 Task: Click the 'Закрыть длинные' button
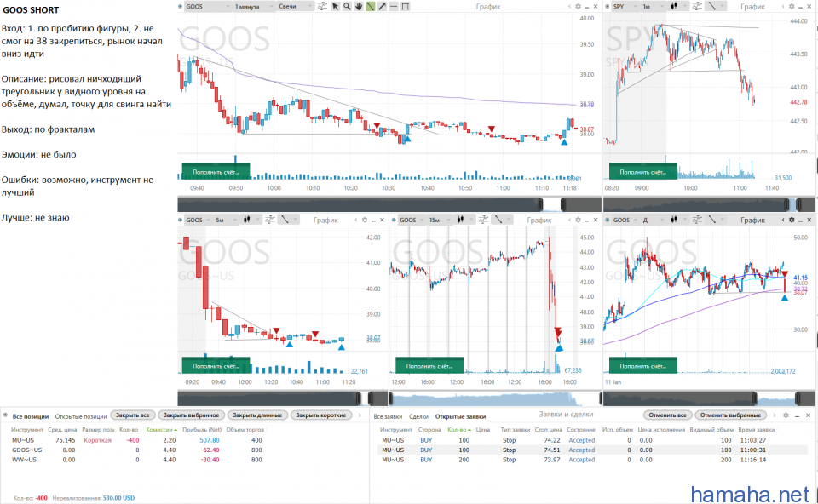click(x=257, y=415)
